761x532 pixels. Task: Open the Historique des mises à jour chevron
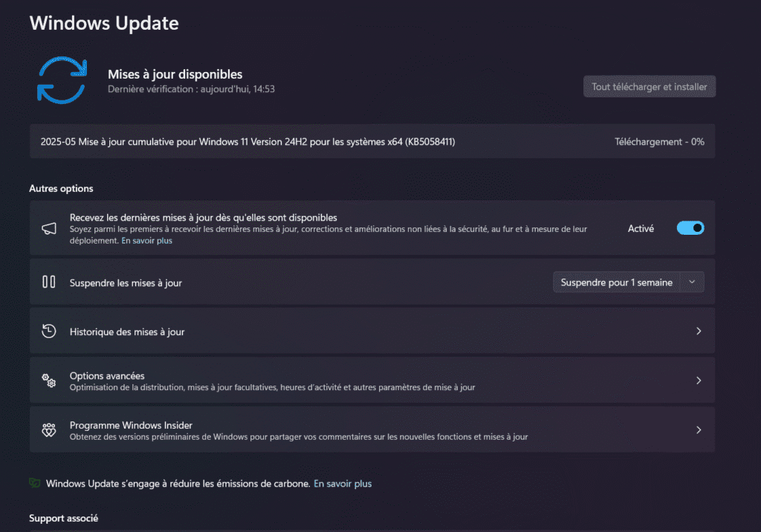click(x=699, y=331)
